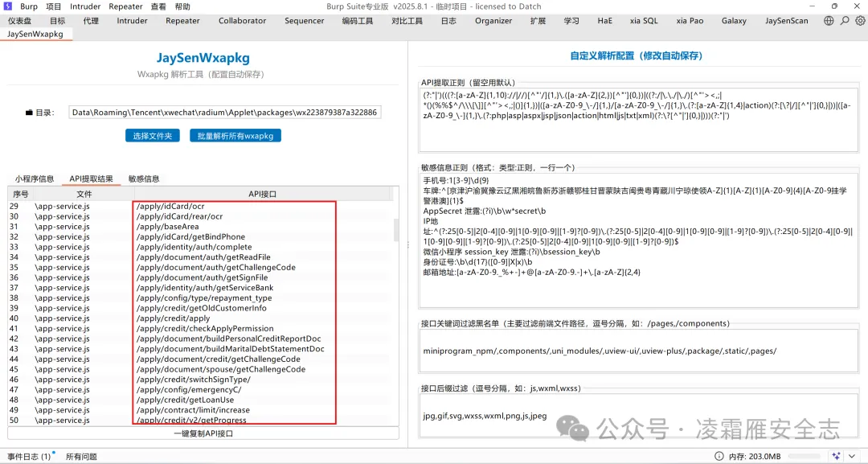Select row /apply/document/auth/getSignFile
This screenshot has width=868, height=464.
point(200,277)
